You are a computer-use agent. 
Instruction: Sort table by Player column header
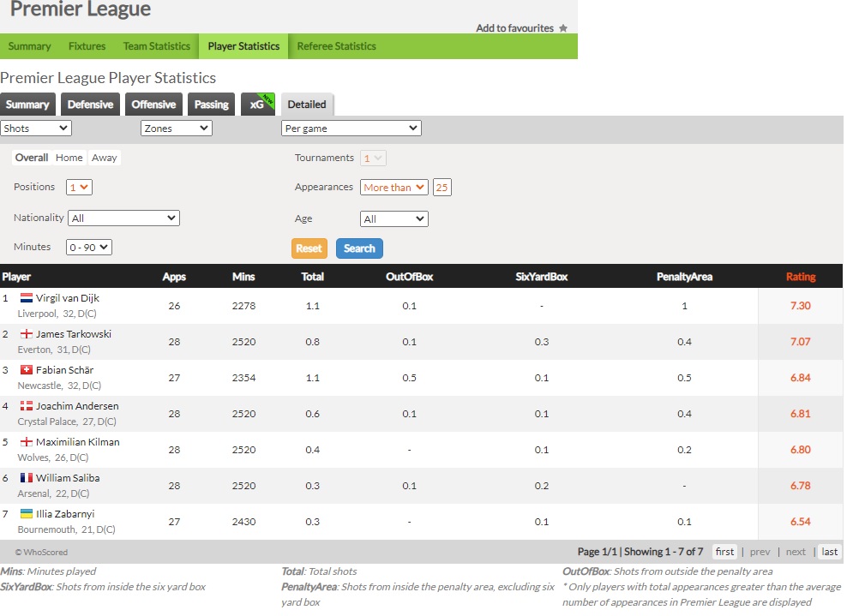16,277
